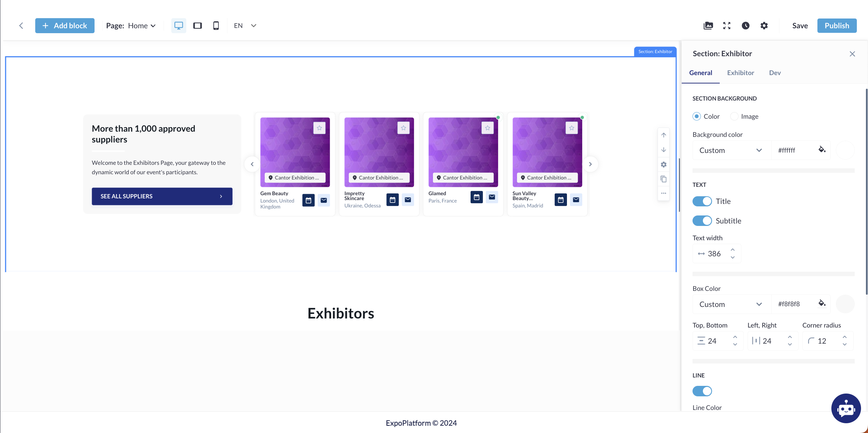Image resolution: width=868 pixels, height=433 pixels.
Task: Enter fullscreen preview mode
Action: point(727,25)
